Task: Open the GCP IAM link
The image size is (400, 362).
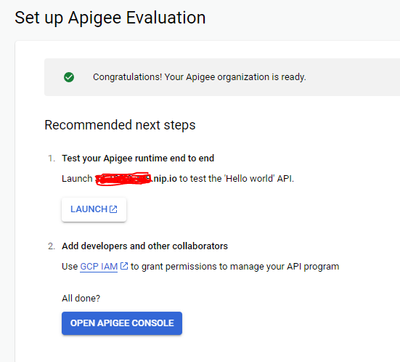Action: 99,267
